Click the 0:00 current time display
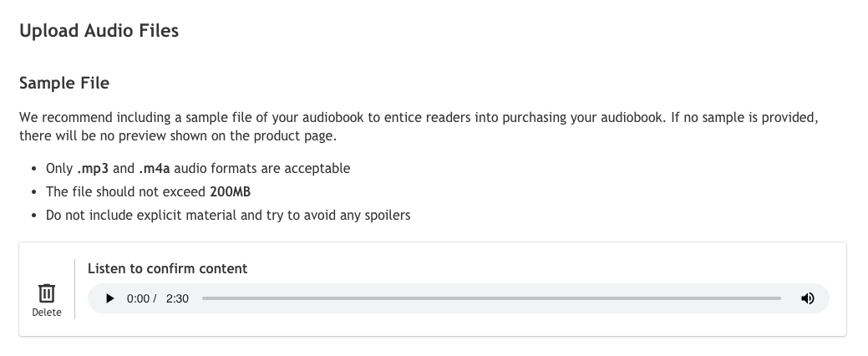The width and height of the screenshot is (868, 356). point(138,298)
